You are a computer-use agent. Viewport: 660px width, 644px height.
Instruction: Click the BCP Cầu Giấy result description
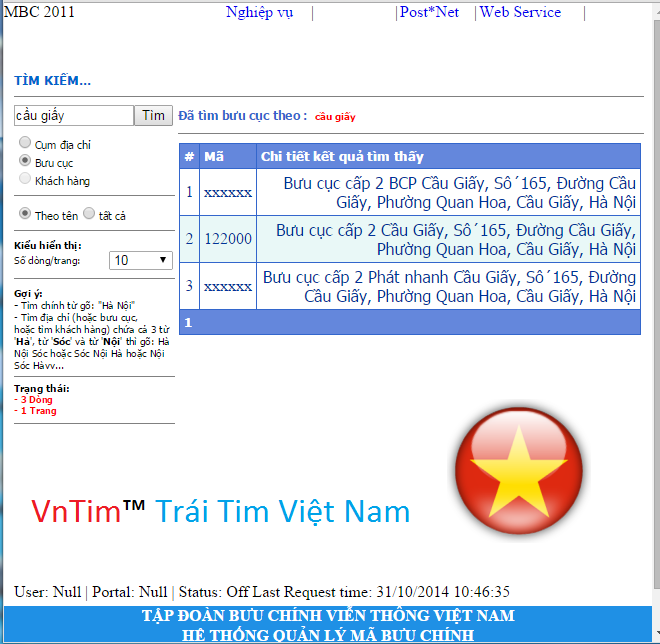tap(459, 193)
